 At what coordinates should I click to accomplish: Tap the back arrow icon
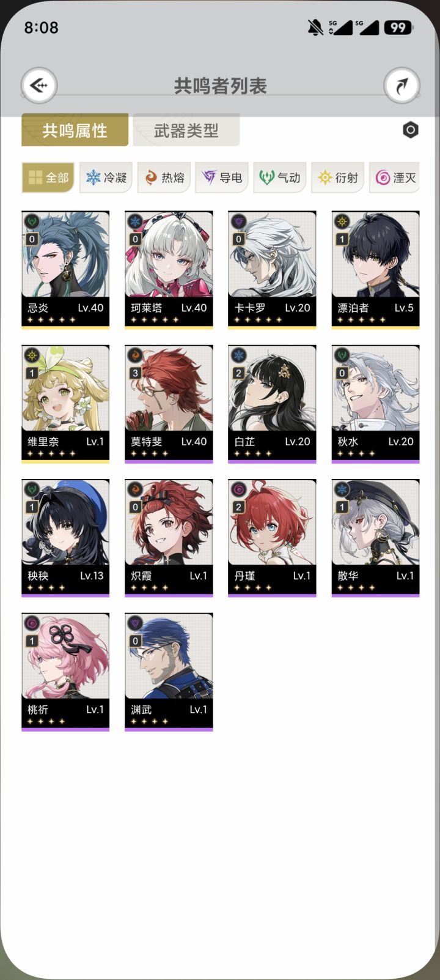[x=39, y=85]
